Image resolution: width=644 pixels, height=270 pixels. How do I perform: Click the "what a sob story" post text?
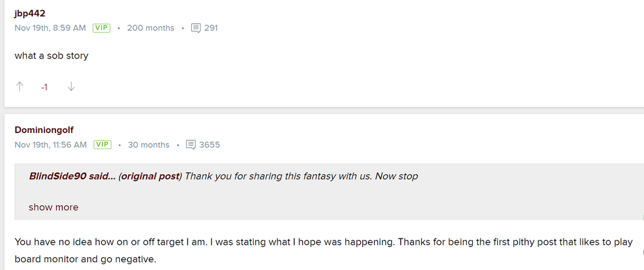52,55
